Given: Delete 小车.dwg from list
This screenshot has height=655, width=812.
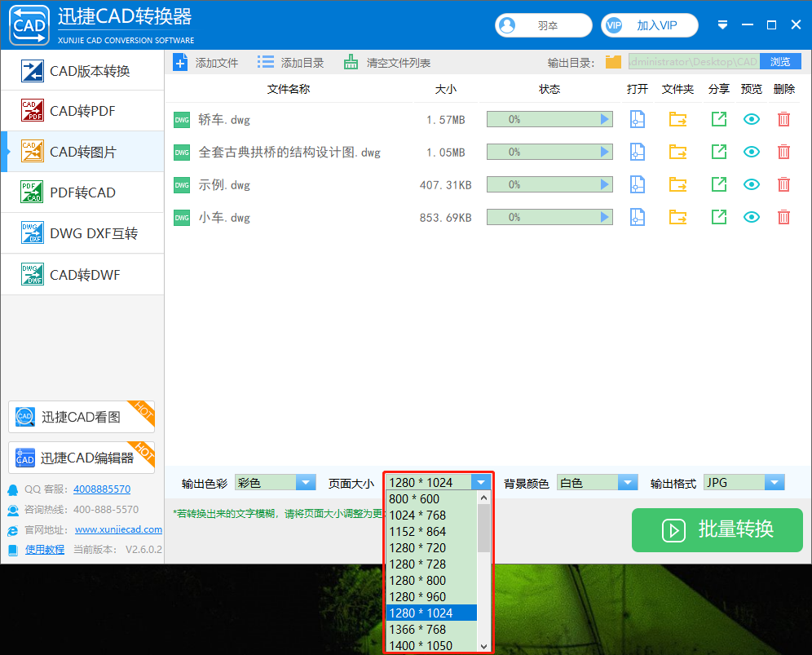Looking at the screenshot, I should point(783,218).
